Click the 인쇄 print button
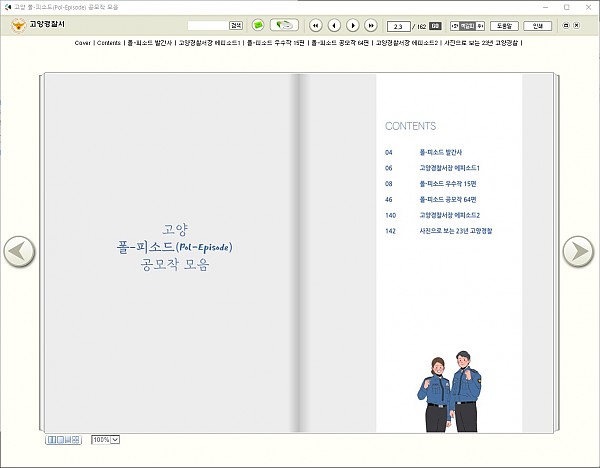Screen dimensions: 600x468 point(538,26)
